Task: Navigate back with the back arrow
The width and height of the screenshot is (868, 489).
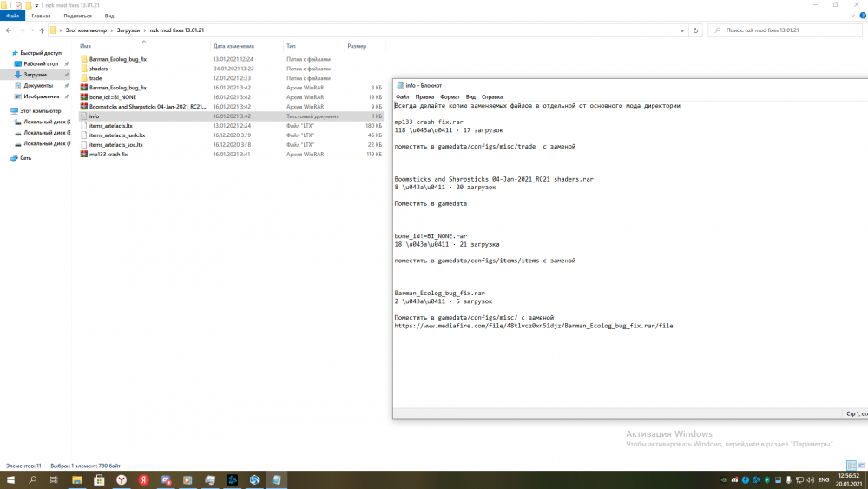Action: pyautogui.click(x=8, y=30)
